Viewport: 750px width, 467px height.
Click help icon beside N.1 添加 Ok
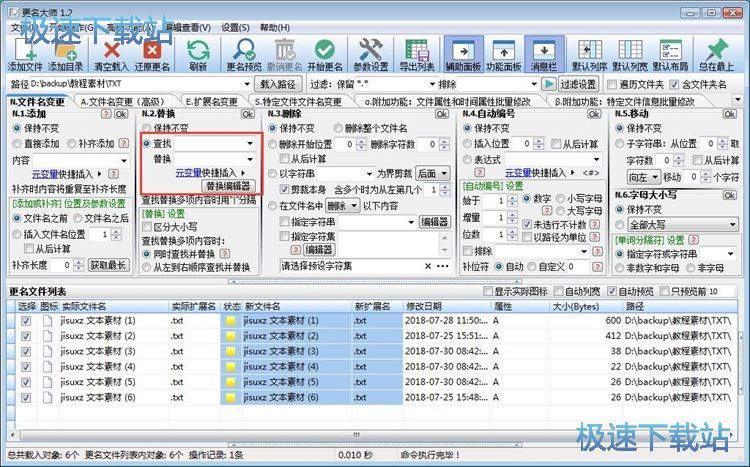(x=106, y=114)
